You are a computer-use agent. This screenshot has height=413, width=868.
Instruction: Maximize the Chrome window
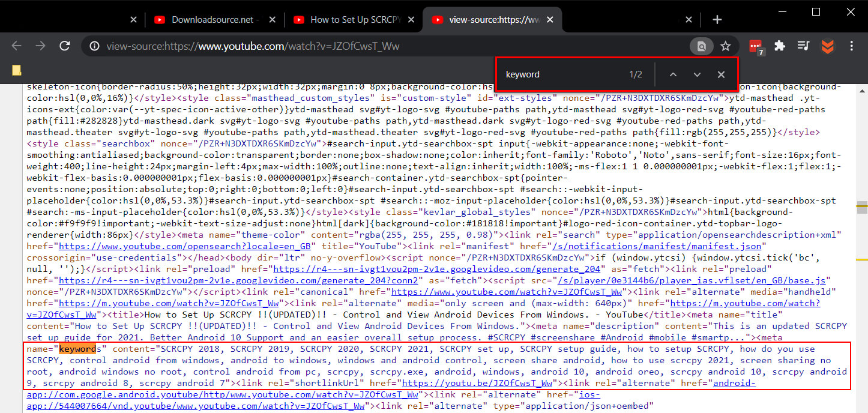click(816, 11)
